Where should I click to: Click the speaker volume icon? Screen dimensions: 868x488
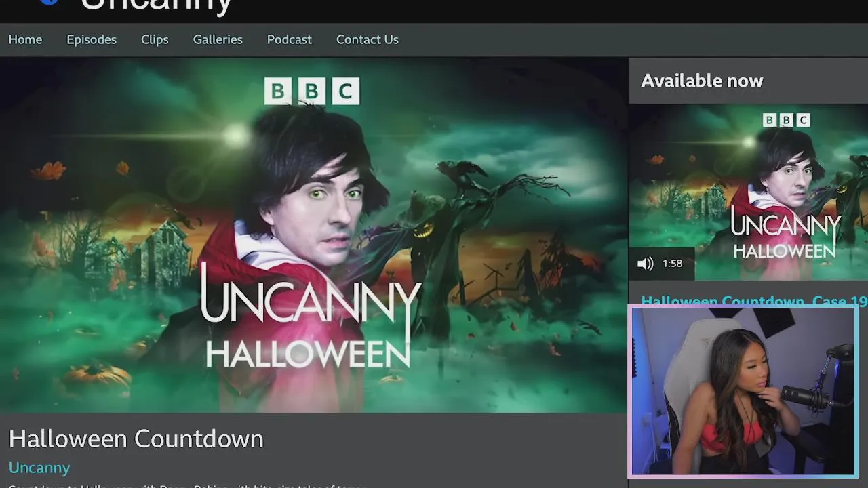[646, 264]
